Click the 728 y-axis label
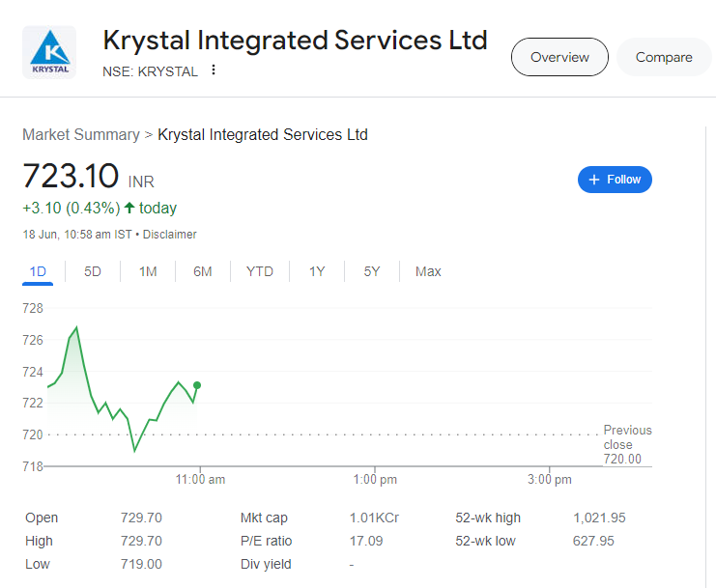The image size is (716, 588). (x=33, y=308)
